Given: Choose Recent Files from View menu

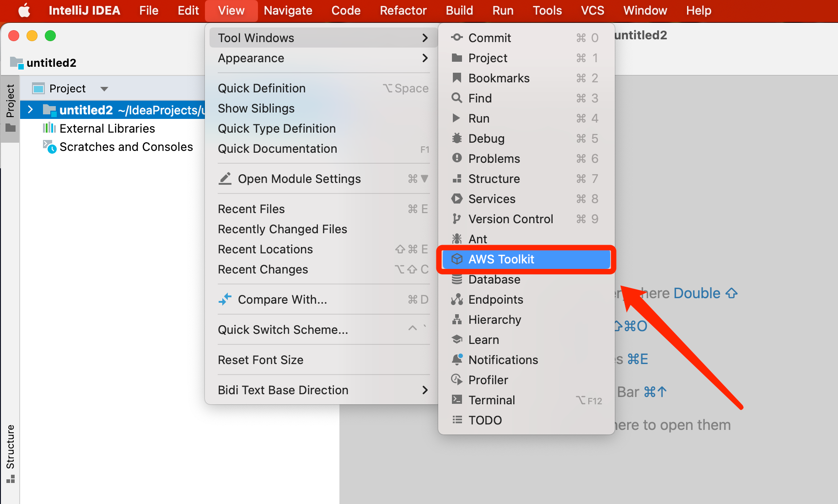Looking at the screenshot, I should click(x=323, y=209).
